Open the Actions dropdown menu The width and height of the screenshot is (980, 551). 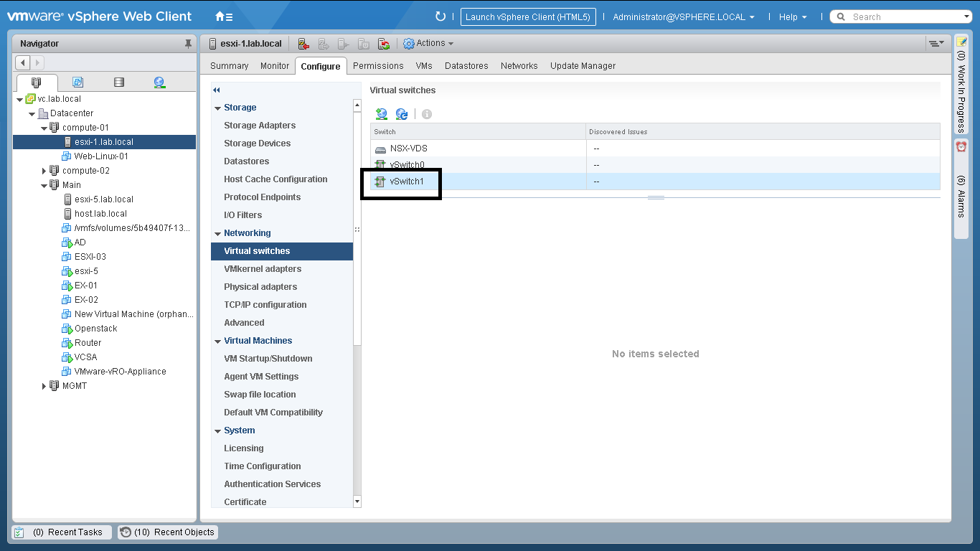(x=430, y=44)
